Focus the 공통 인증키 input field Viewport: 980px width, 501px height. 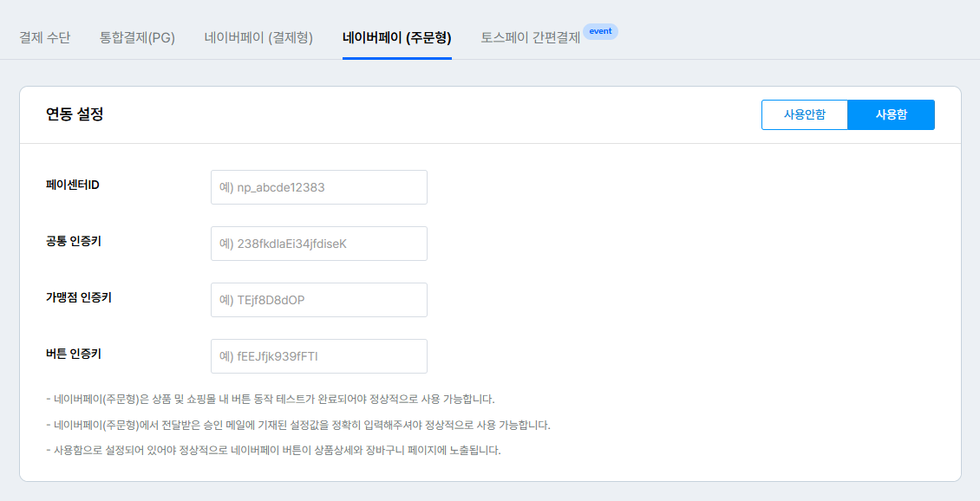tap(319, 244)
